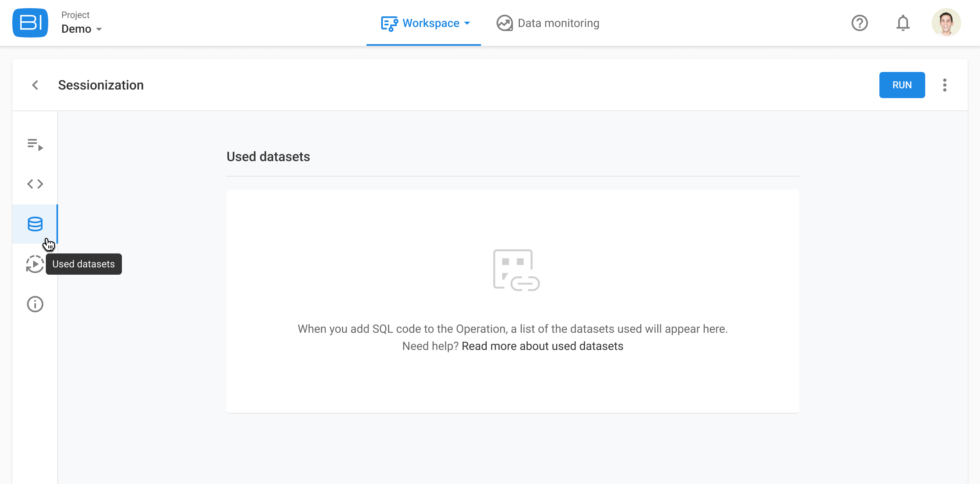The width and height of the screenshot is (980, 484).
Task: Open the info sidebar icon
Action: click(35, 304)
